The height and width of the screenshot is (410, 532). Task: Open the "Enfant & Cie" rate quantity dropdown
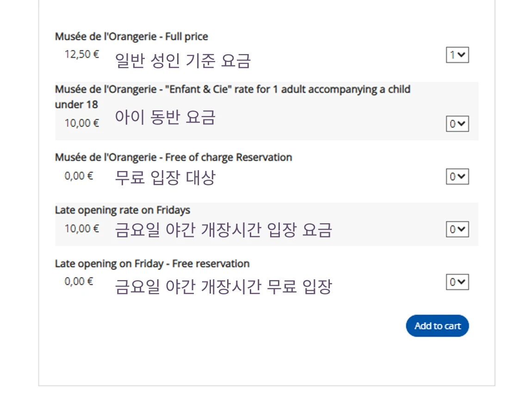pyautogui.click(x=457, y=124)
